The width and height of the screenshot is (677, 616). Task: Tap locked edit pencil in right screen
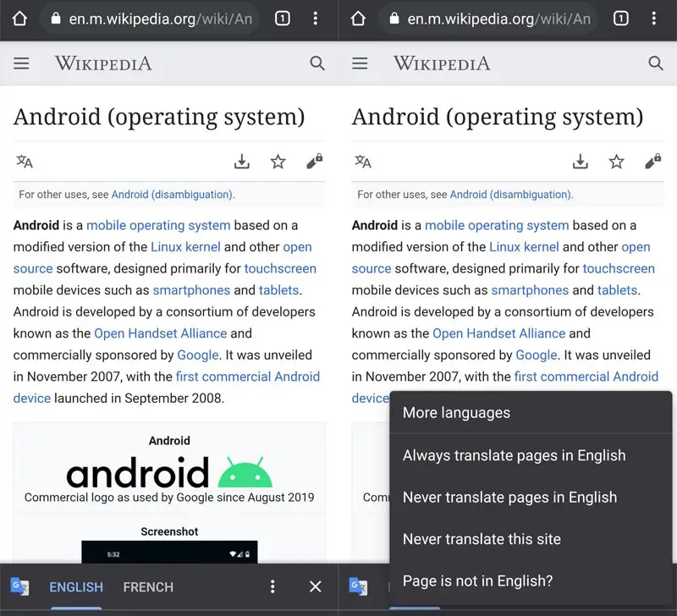coord(653,161)
